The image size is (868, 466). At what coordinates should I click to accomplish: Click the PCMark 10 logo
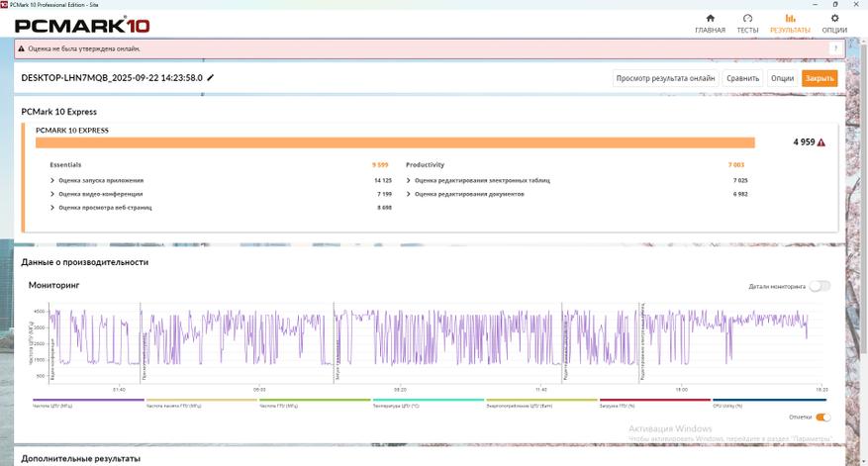(x=69, y=24)
